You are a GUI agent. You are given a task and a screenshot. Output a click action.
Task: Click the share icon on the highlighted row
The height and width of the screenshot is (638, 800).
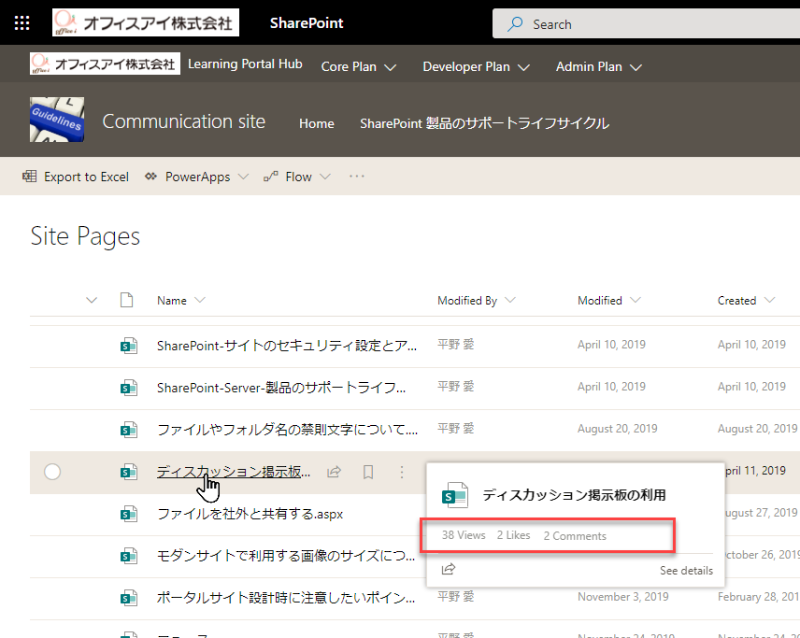(335, 472)
